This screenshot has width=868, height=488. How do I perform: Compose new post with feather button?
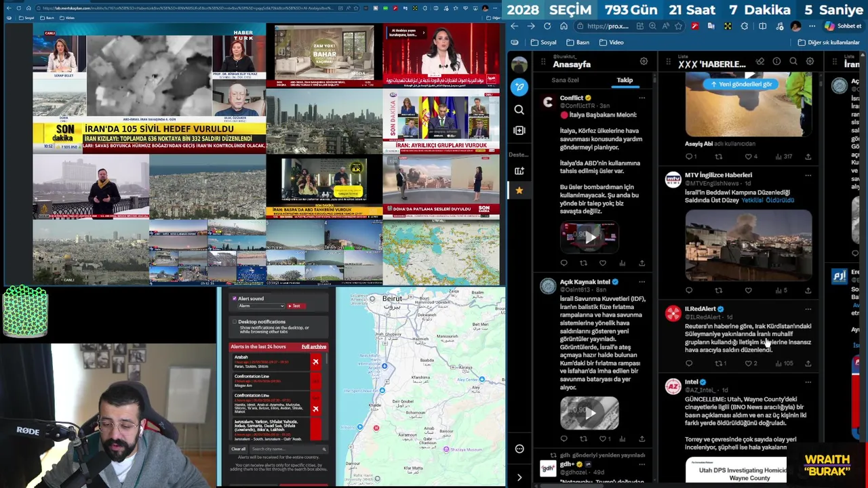coord(519,87)
